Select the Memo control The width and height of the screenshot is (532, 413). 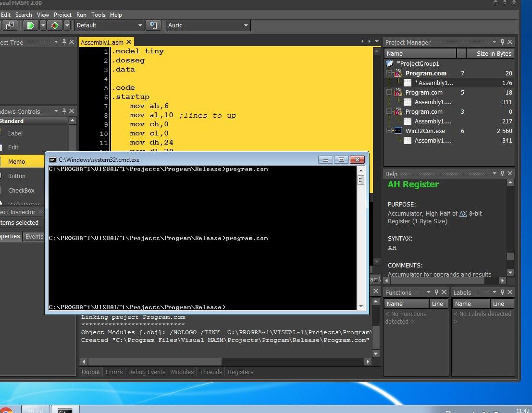click(22, 161)
